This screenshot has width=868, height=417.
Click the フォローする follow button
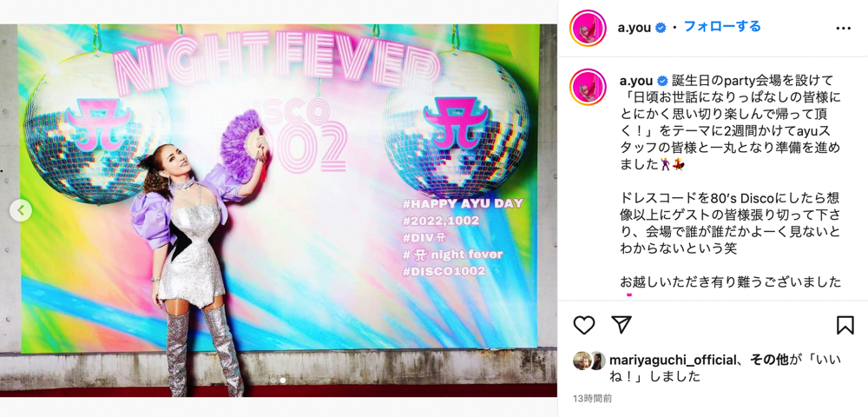click(722, 27)
